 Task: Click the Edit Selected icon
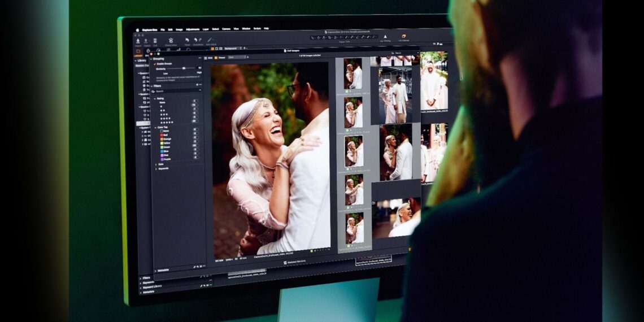pos(404,36)
